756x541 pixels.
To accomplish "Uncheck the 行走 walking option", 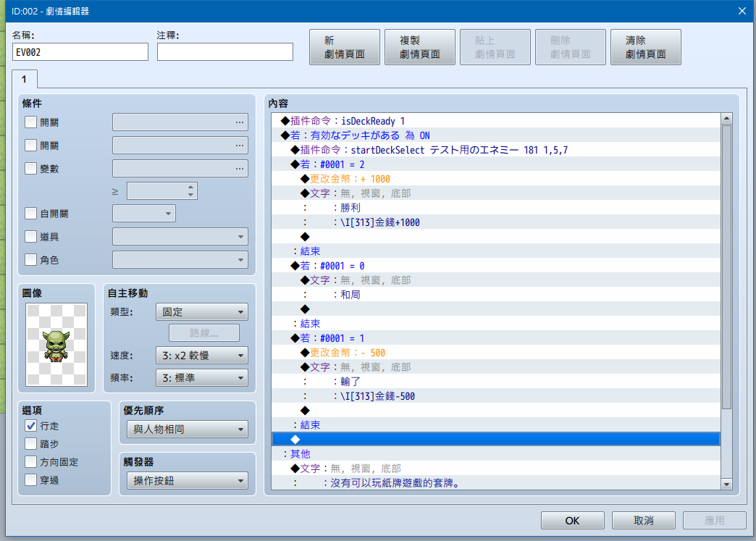I will (31, 426).
